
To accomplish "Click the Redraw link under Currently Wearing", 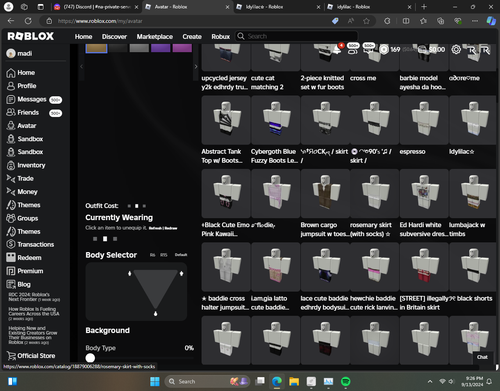I will pyautogui.click(x=171, y=228).
